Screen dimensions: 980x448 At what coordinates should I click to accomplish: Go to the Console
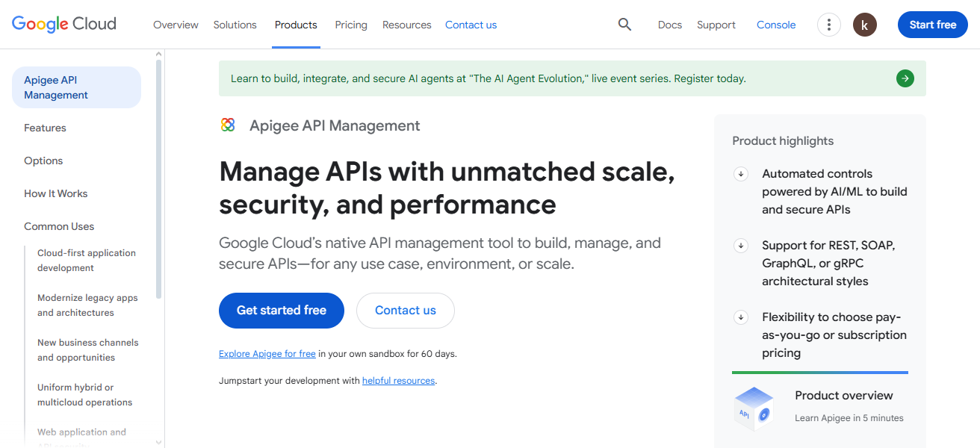[x=775, y=24]
